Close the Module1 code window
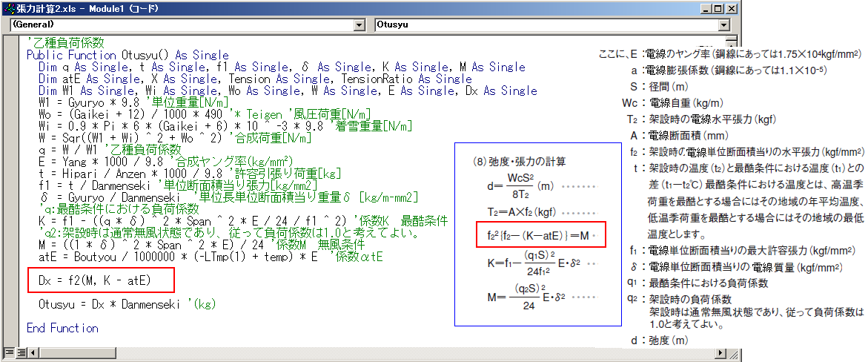 (732, 9)
